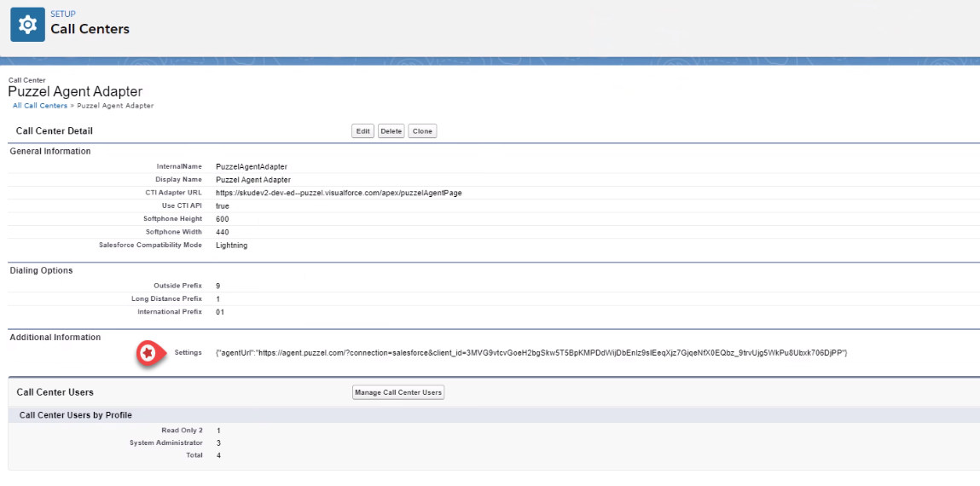980x486 pixels.
Task: Open Manage Call Center Users
Action: 398,392
